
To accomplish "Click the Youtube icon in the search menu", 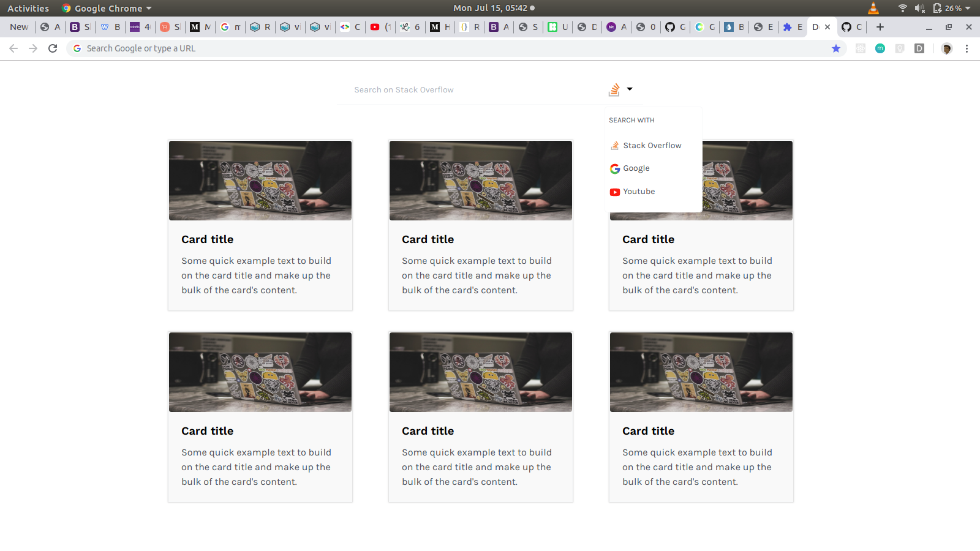I will tap(614, 192).
